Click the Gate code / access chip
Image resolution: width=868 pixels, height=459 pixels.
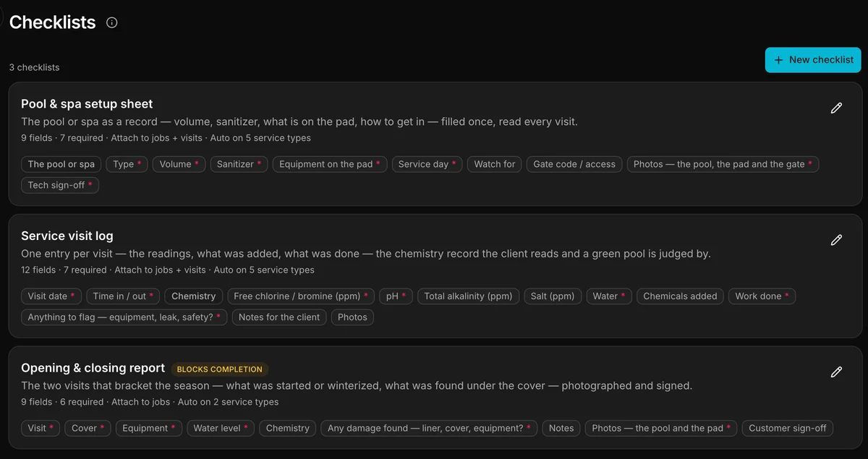574,164
